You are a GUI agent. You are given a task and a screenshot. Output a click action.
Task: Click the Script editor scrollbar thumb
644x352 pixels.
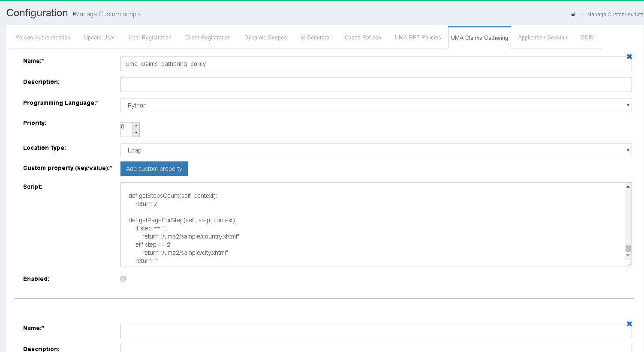point(628,249)
